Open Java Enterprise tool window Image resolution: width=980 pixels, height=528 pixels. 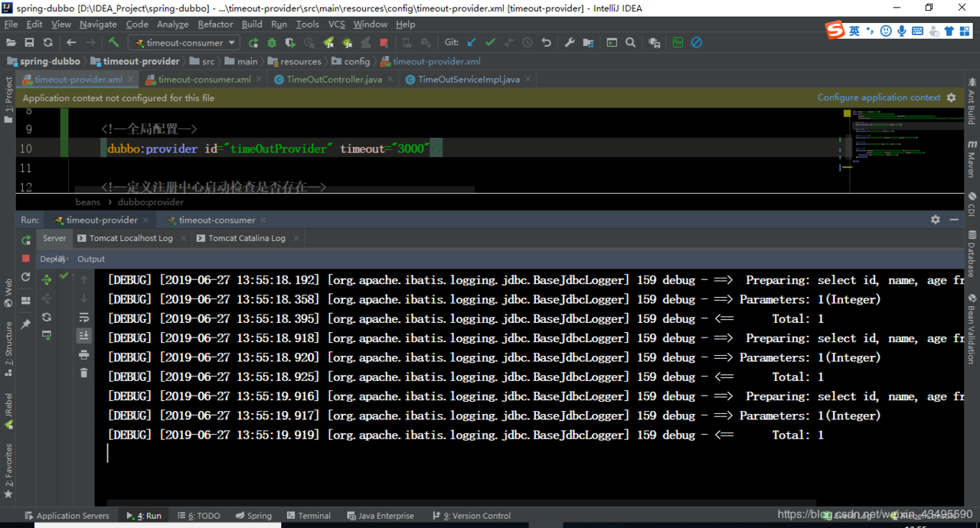click(381, 516)
